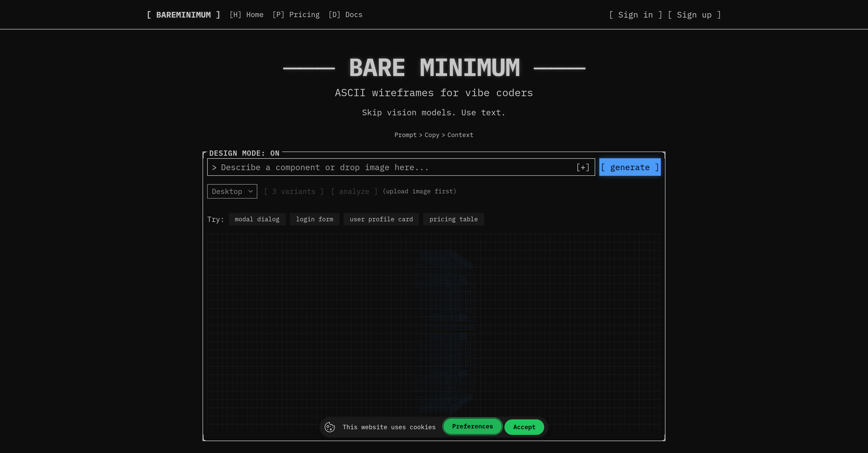Try the login form example

[x=314, y=219]
